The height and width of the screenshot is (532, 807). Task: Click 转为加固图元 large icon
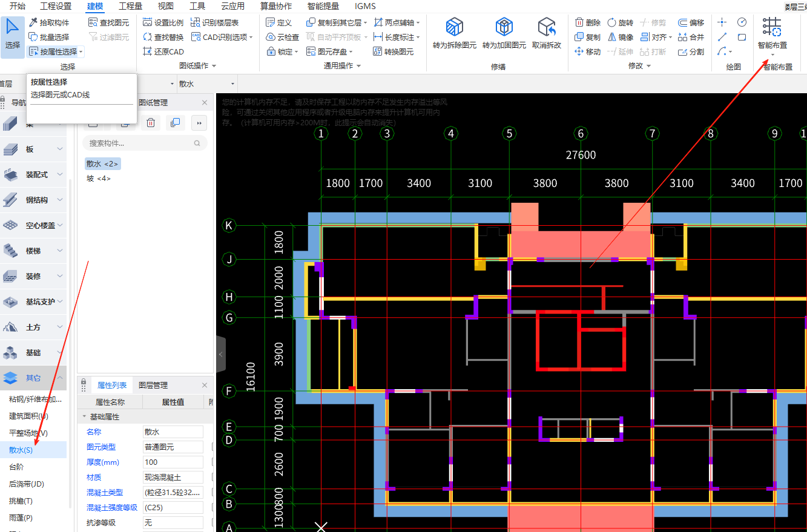pyautogui.click(x=504, y=34)
